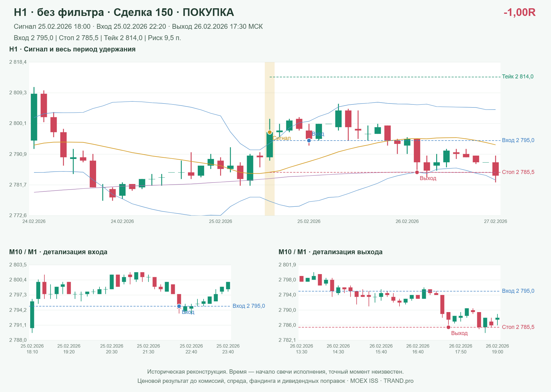Click the '25.02.2026 23:40' axis label

(228, 349)
